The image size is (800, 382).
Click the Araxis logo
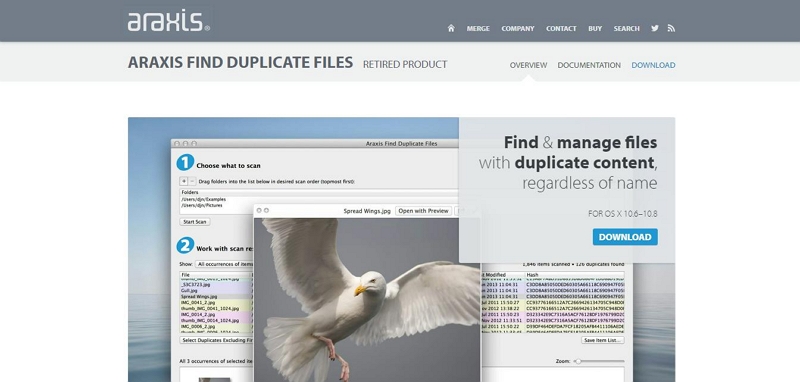click(x=168, y=21)
